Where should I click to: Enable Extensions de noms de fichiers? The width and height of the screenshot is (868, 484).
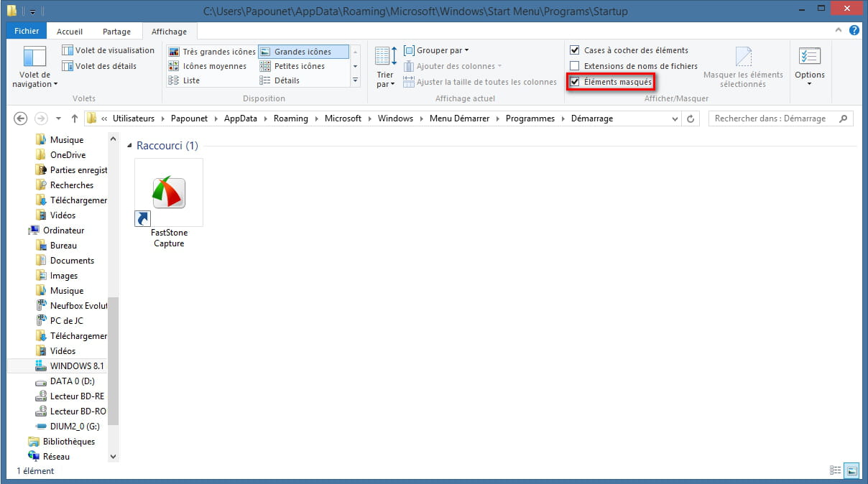[x=575, y=66]
